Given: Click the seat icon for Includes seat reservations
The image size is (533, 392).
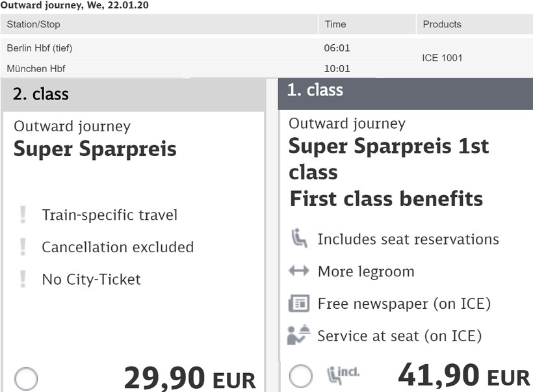Looking at the screenshot, I should point(298,239).
